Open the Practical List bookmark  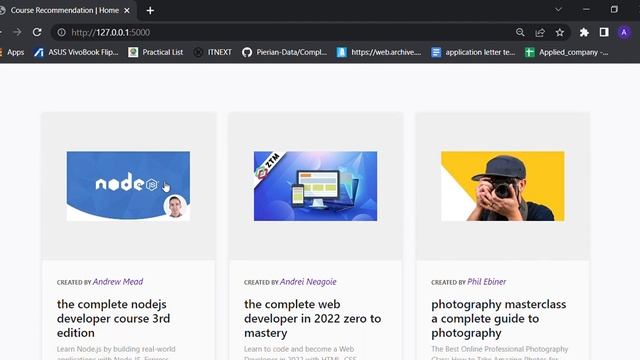(156, 52)
